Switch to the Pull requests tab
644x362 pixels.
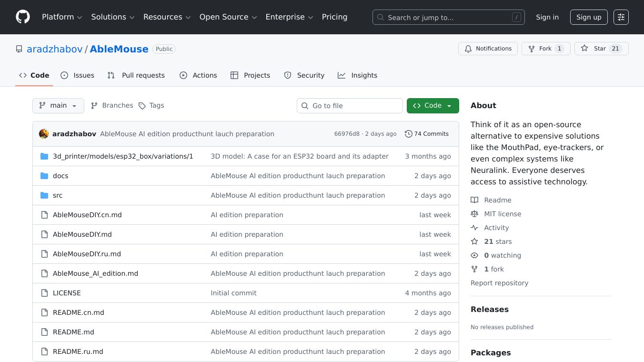(136, 75)
